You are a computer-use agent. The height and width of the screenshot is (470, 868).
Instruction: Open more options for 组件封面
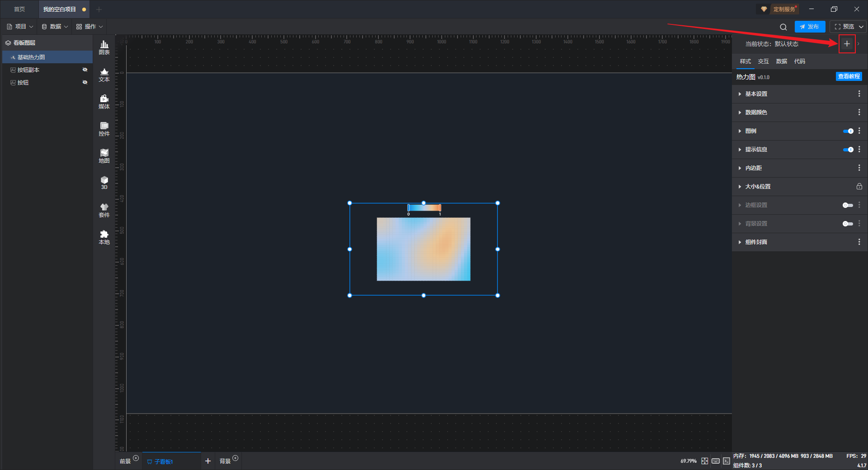click(859, 242)
